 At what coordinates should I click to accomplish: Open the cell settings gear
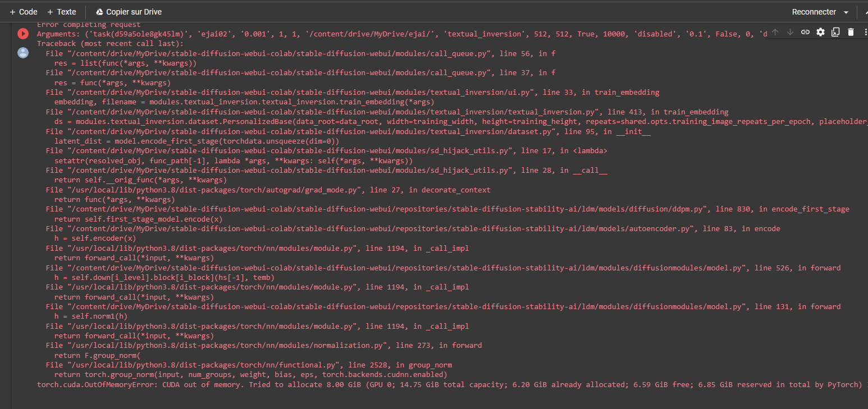(820, 32)
